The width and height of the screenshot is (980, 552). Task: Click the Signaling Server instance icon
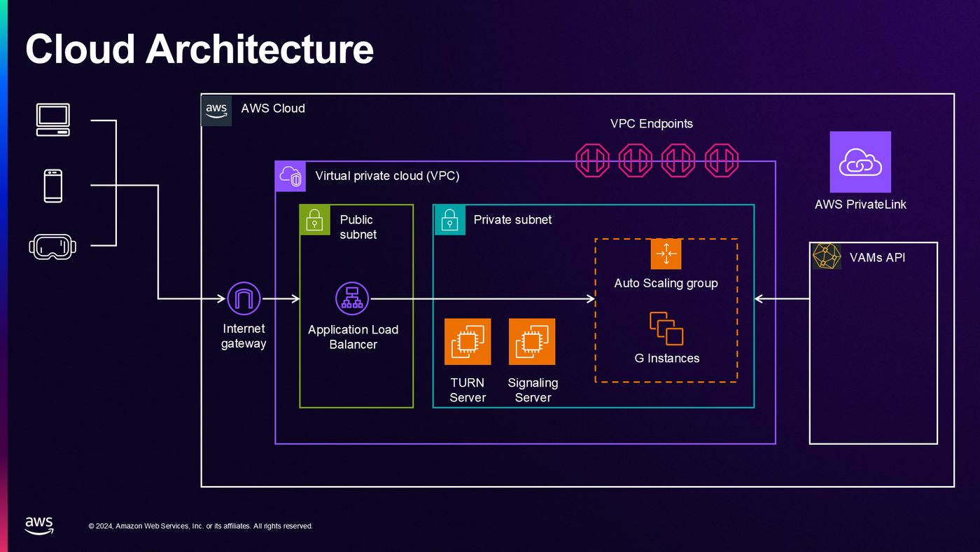coord(532,342)
